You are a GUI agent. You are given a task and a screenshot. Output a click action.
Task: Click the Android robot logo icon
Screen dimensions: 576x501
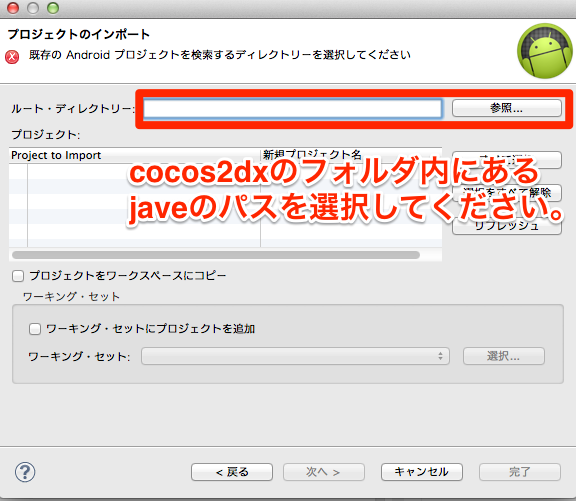[545, 51]
